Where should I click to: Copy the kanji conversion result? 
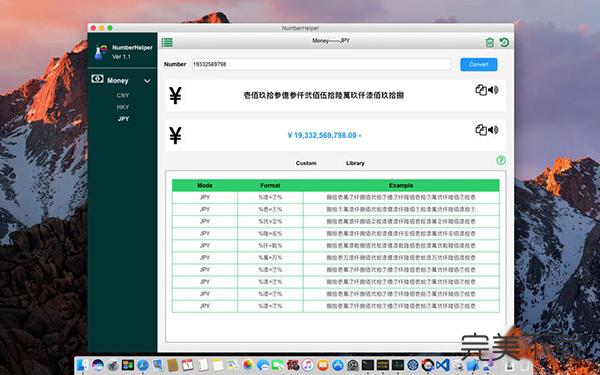(481, 90)
